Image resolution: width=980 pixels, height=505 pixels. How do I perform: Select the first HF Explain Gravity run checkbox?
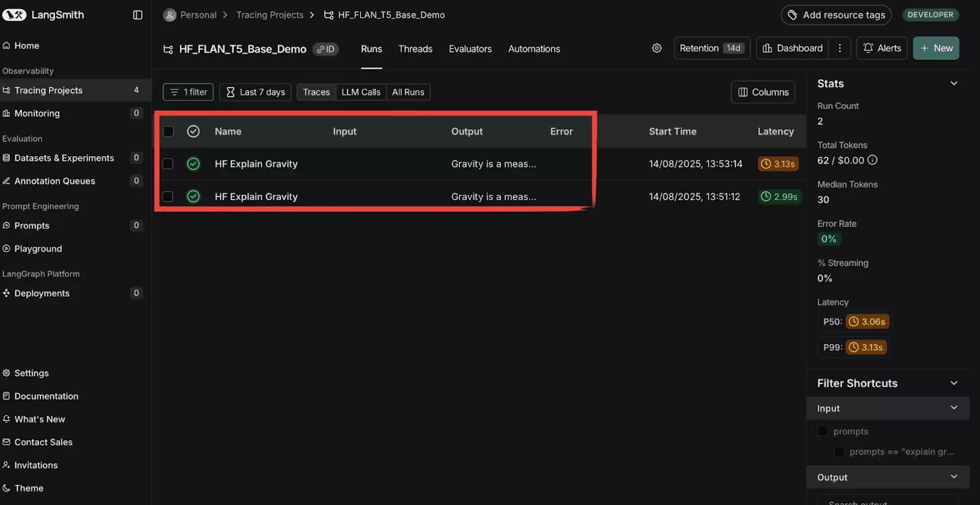[168, 164]
